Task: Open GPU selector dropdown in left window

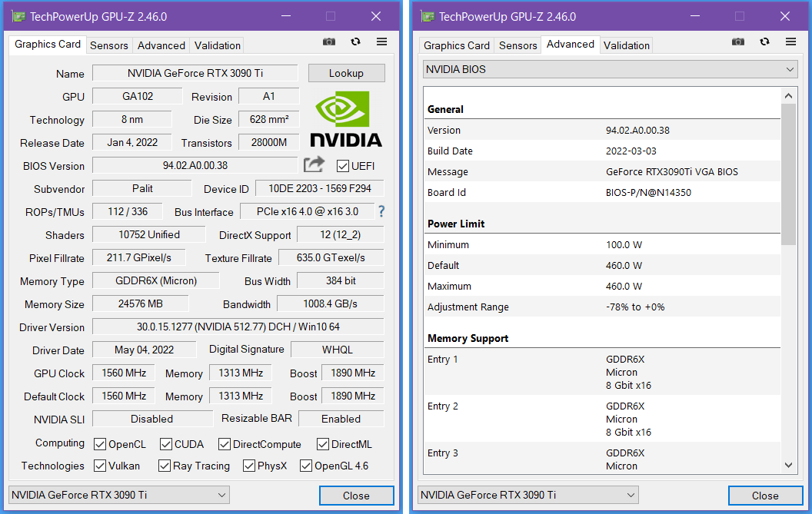Action: click(119, 495)
